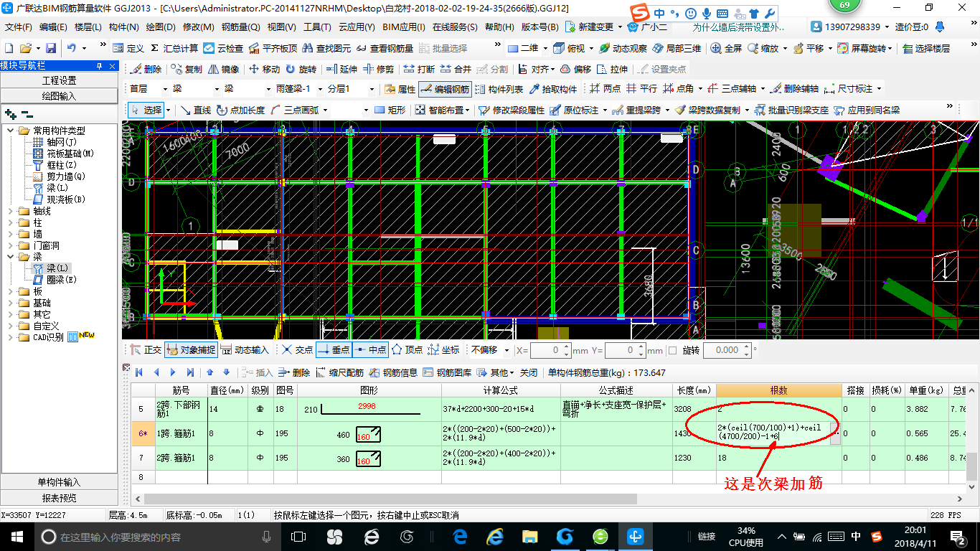The height and width of the screenshot is (551, 980).
Task: Toggle 坐标 coordinate snap
Action: [x=443, y=350]
